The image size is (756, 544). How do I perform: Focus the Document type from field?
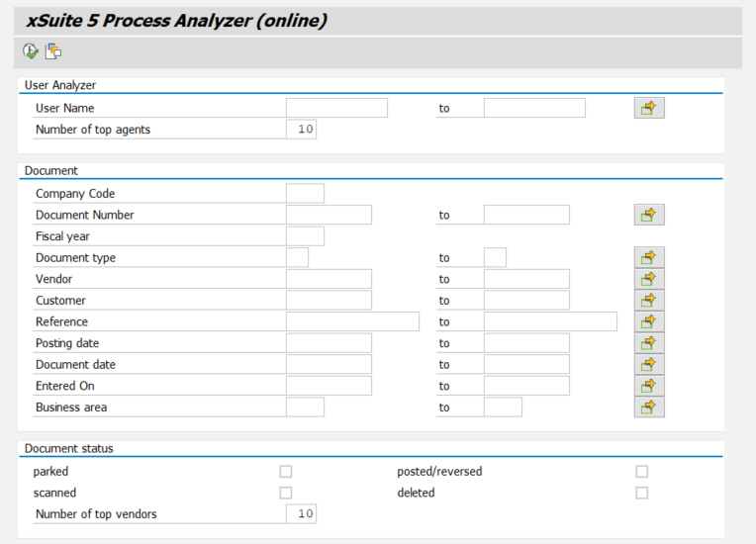(297, 257)
